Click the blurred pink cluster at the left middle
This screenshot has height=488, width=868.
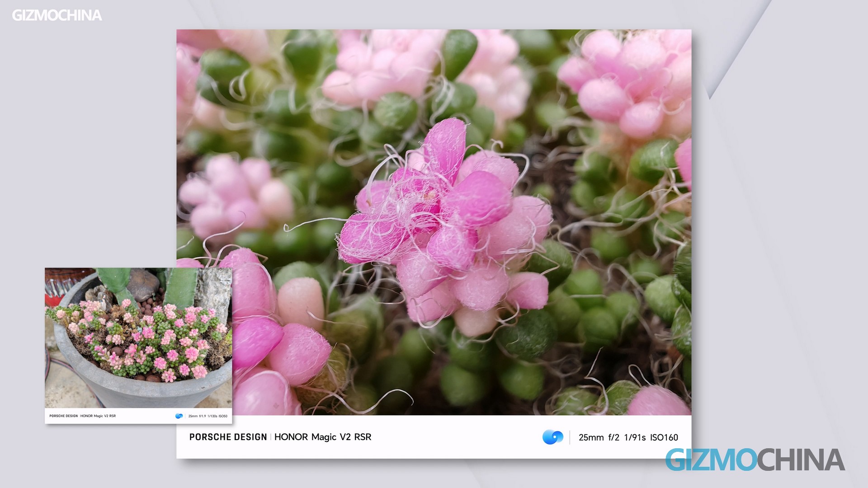coord(235,194)
